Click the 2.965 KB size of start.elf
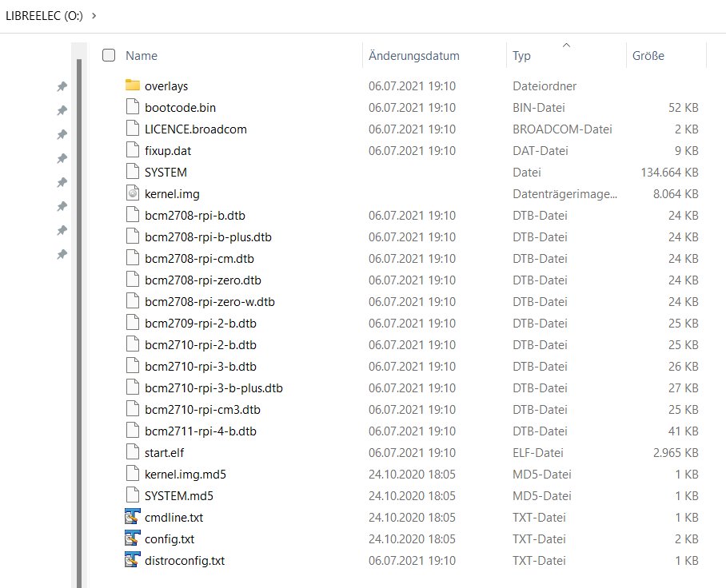Viewport: 726px width, 588px height. [676, 452]
